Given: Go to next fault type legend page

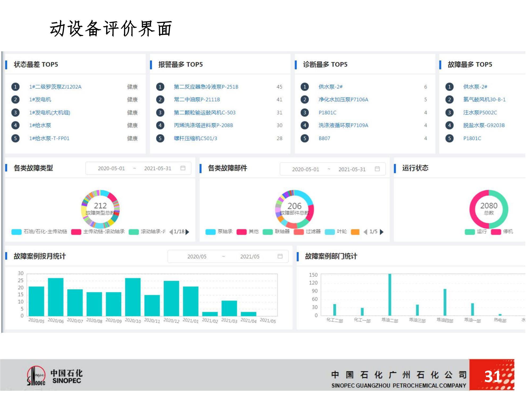Looking at the screenshot, I should pyautogui.click(x=188, y=232).
